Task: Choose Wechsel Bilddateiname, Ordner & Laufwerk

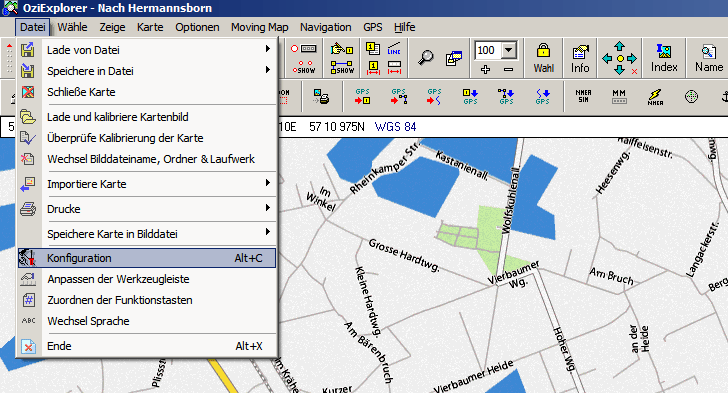Action: click(x=147, y=159)
